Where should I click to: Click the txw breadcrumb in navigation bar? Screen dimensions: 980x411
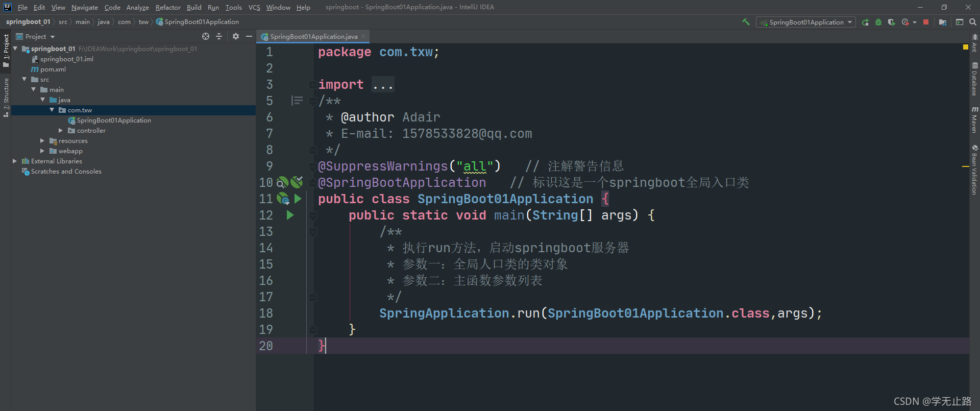pos(143,22)
